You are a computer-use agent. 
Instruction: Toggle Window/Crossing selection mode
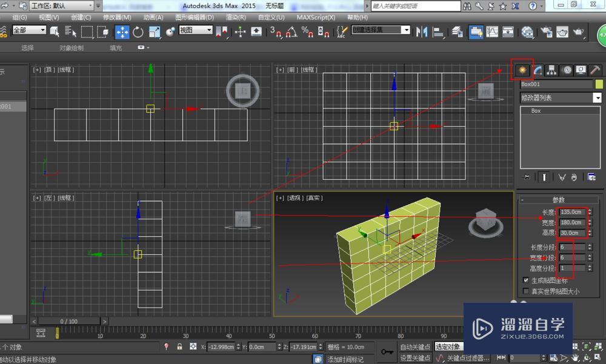point(103,31)
